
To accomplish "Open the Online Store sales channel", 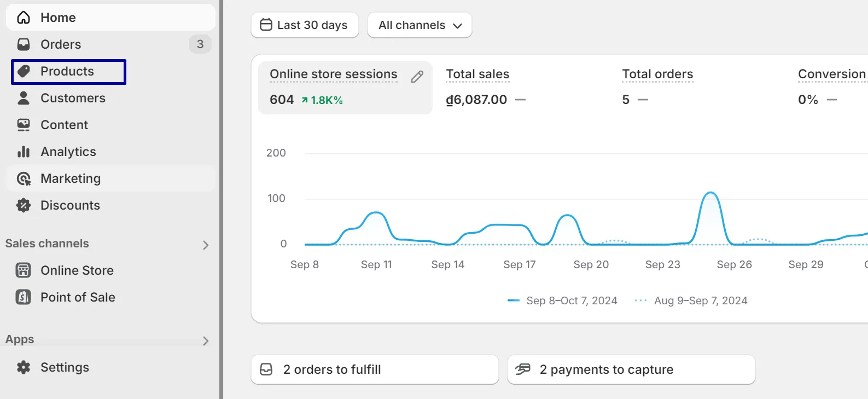I will tap(110, 270).
